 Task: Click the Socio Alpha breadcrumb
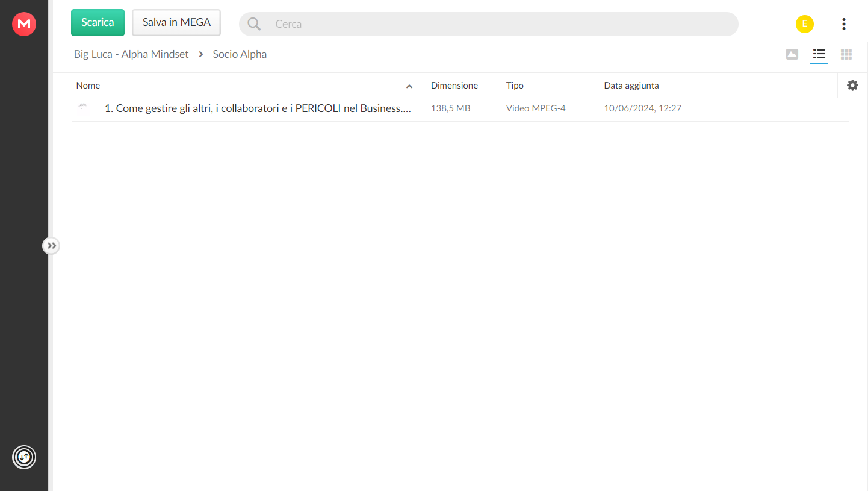click(240, 54)
